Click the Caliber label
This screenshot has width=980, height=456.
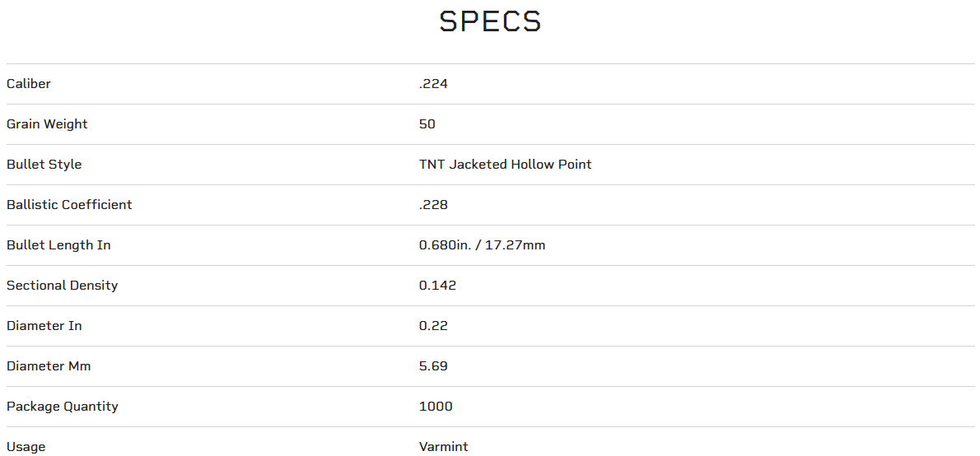(x=29, y=84)
